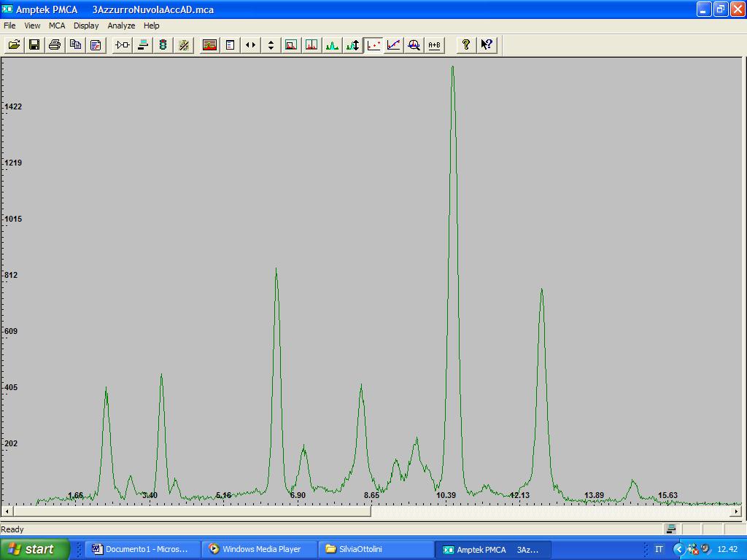This screenshot has width=747, height=560.
Task: Click the IT language indicator in tray
Action: (x=659, y=550)
